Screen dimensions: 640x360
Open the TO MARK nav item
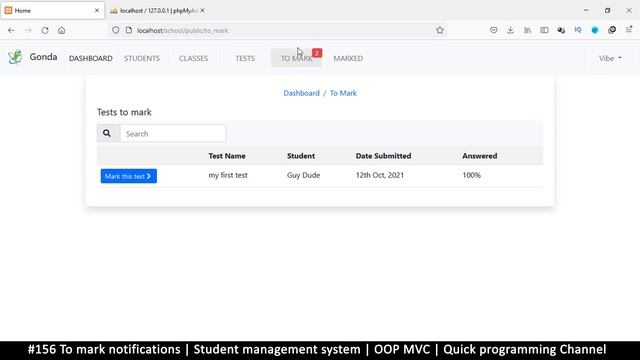[x=296, y=58]
